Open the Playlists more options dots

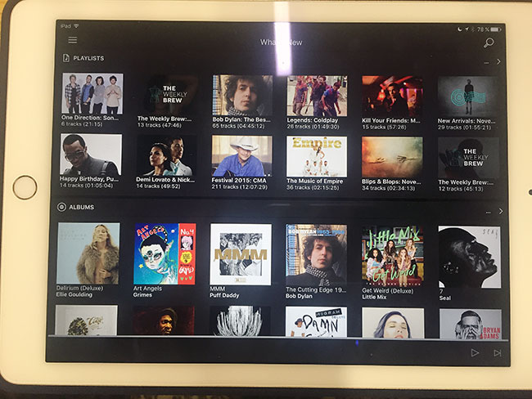486,63
